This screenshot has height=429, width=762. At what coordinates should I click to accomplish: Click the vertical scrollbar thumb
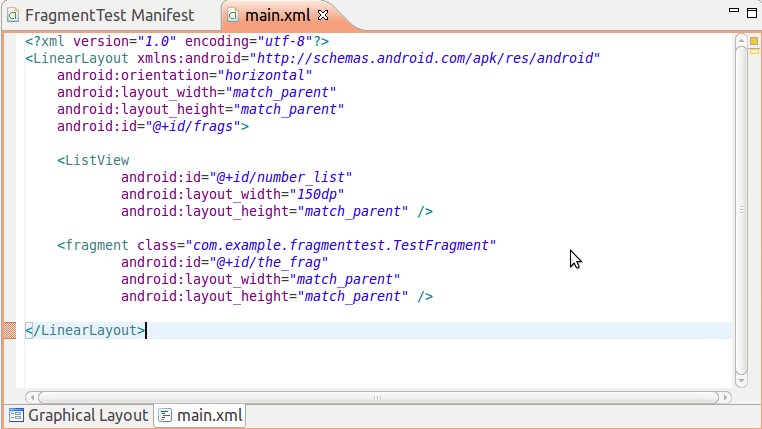coord(741,210)
